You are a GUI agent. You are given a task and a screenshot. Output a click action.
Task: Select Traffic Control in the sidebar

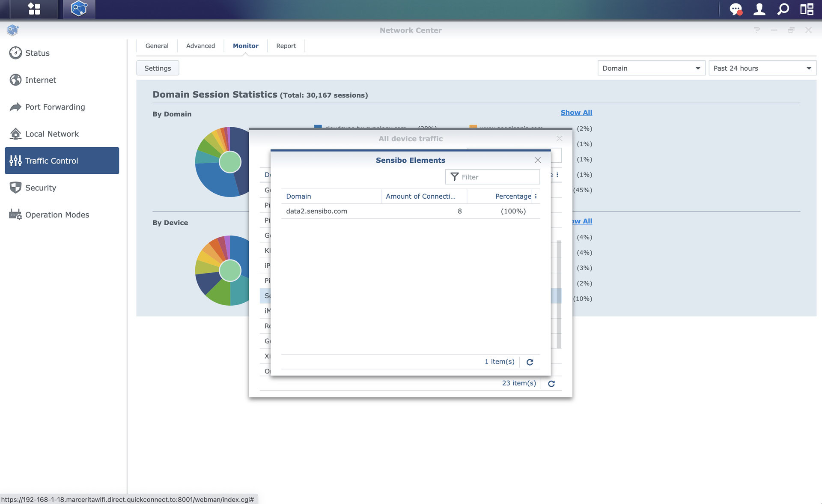62,161
